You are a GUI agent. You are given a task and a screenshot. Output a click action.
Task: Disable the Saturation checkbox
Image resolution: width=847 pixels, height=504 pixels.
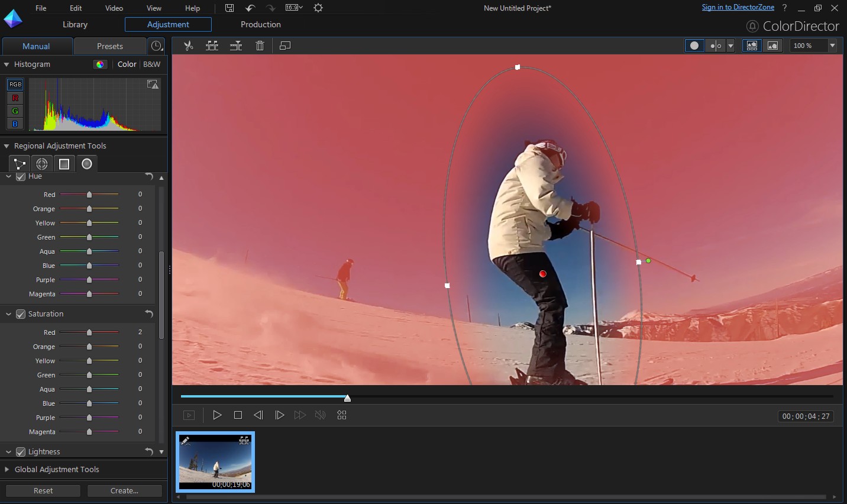21,314
